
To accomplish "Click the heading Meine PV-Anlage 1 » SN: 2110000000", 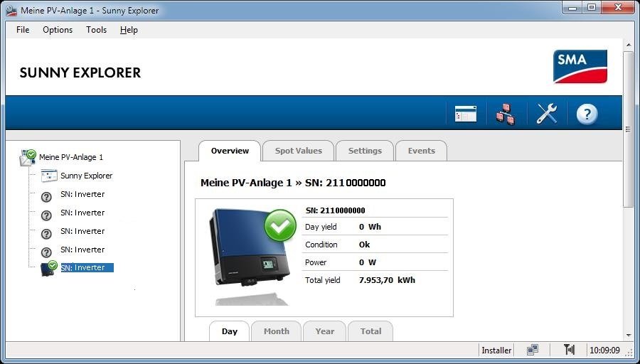I will pos(293,183).
